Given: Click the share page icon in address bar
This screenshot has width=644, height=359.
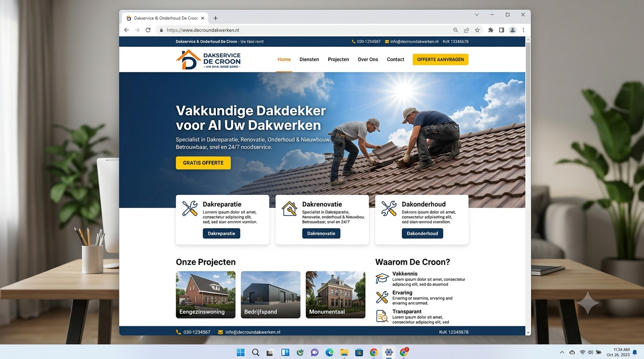Looking at the screenshot, I should click(x=466, y=30).
